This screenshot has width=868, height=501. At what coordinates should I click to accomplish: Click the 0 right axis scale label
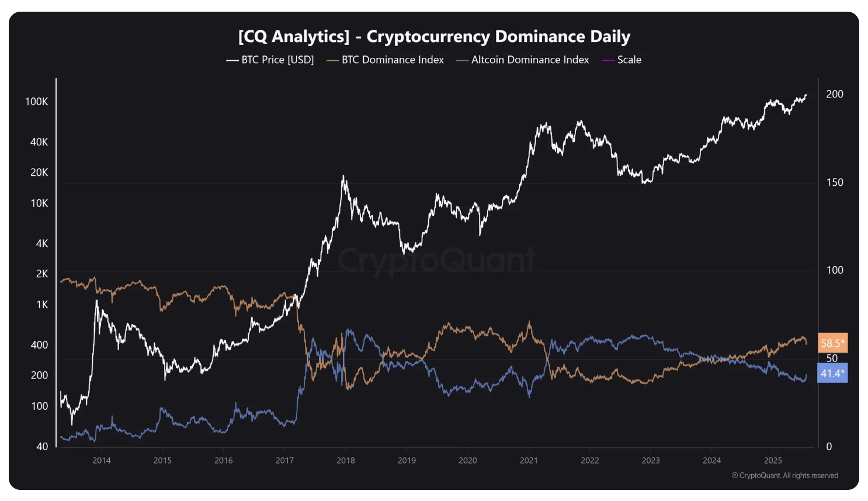coord(829,447)
